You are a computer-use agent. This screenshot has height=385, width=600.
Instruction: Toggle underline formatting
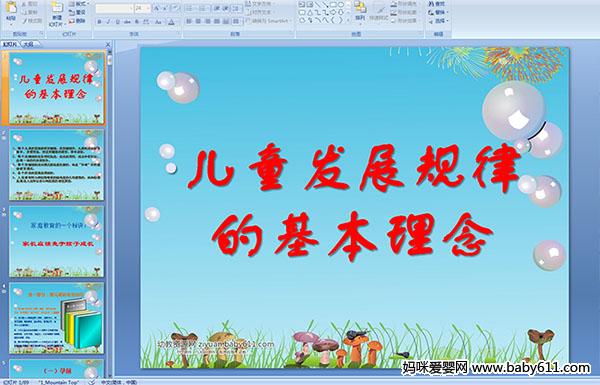coord(117,22)
